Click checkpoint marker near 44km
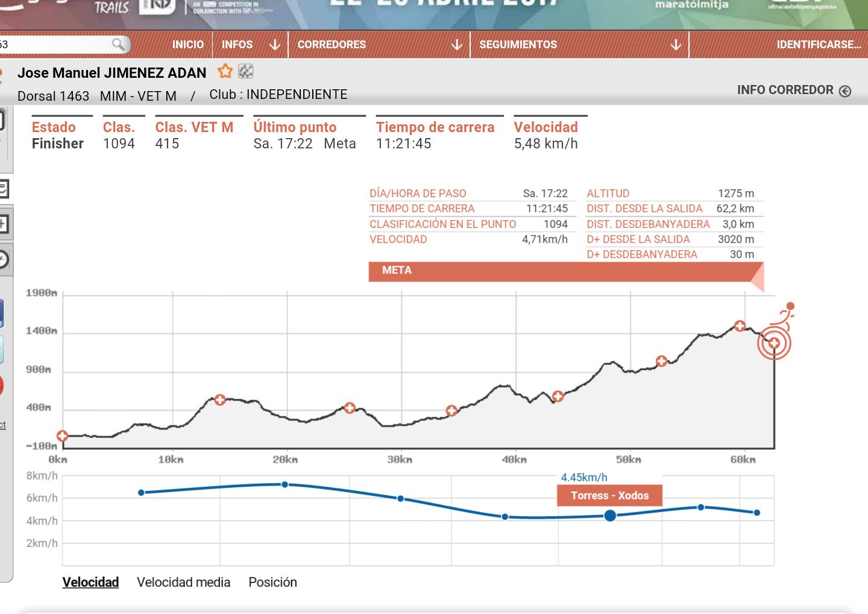868x614 pixels. pyautogui.click(x=558, y=396)
